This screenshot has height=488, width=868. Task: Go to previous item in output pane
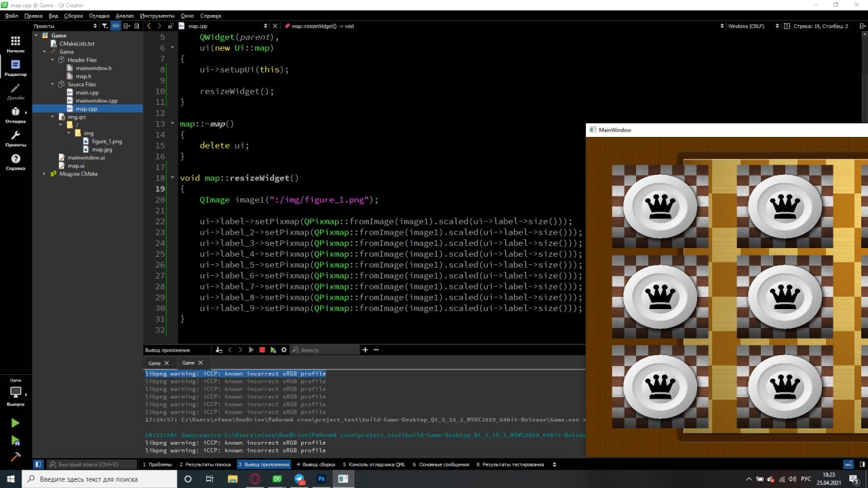click(x=230, y=350)
